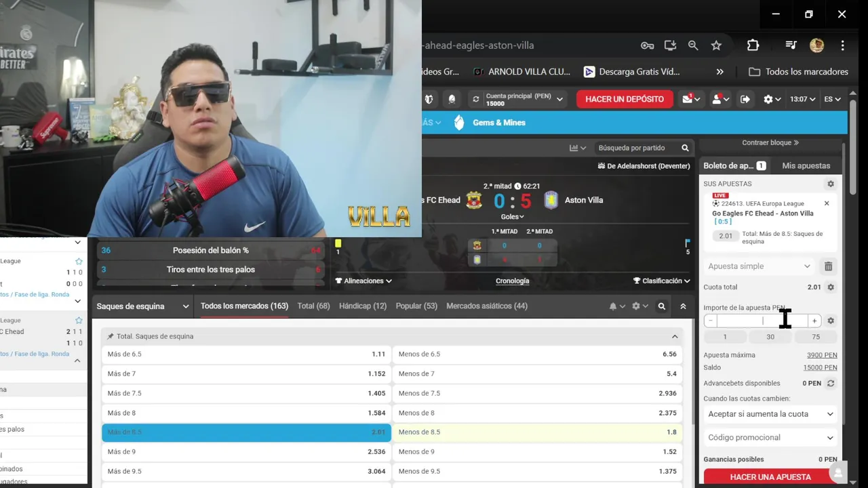
Task: Select Todos los mercados (163) tab
Action: [244, 306]
